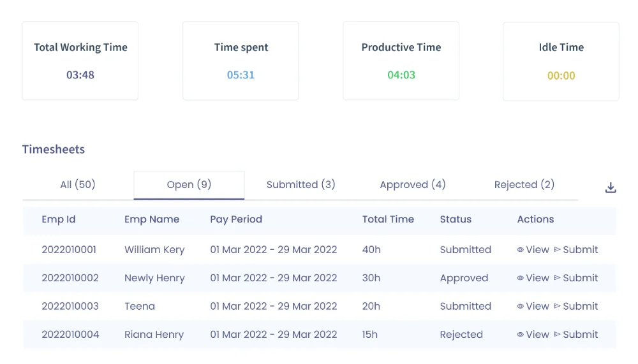Click the submit arrow icon for Newly Henry
This screenshot has width=638, height=364.
557,278
